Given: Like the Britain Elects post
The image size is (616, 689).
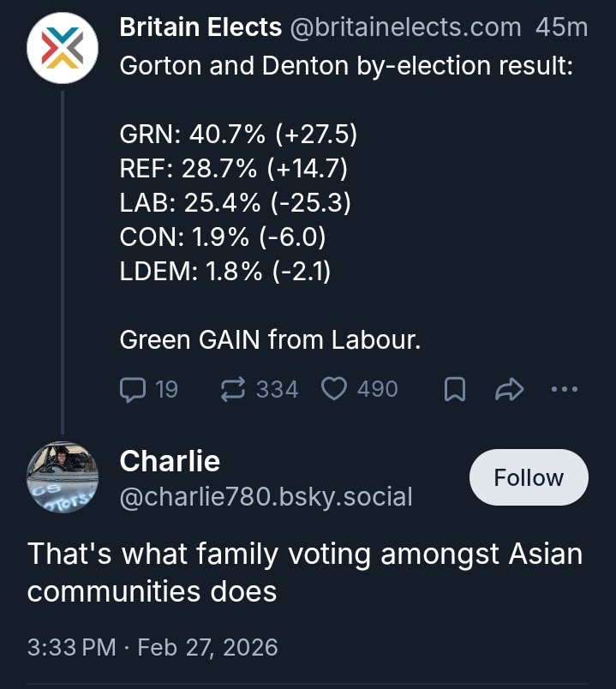Looking at the screenshot, I should coord(332,390).
